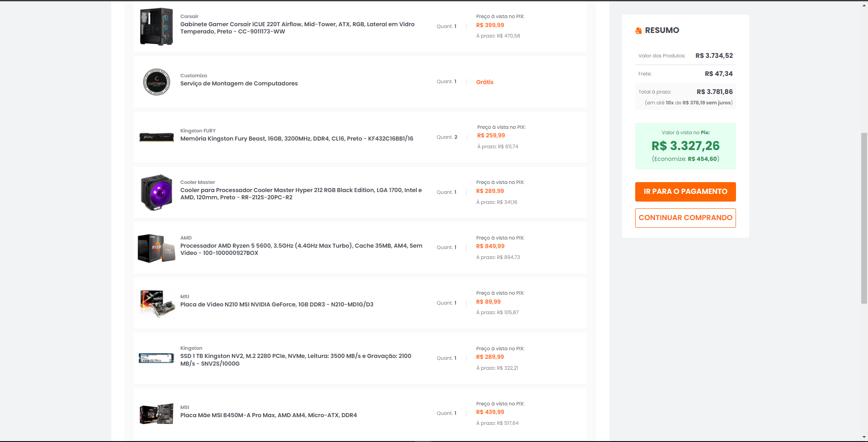868x442 pixels.
Task: Click the À prazo: R$ 322,21 text
Action: click(497, 368)
